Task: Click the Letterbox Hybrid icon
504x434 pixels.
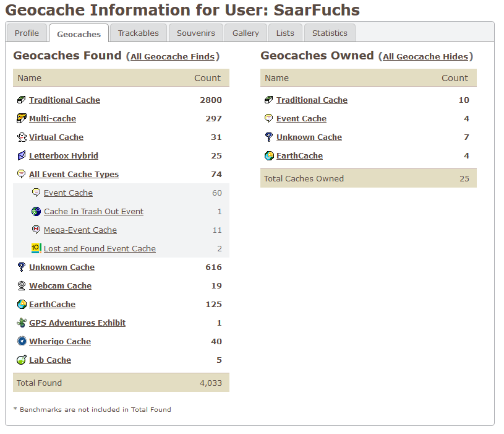Action: [22, 156]
